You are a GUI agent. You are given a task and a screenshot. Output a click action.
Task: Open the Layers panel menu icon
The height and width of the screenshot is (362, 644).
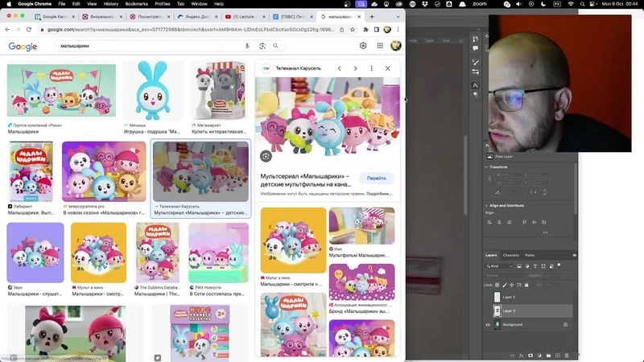(574, 255)
